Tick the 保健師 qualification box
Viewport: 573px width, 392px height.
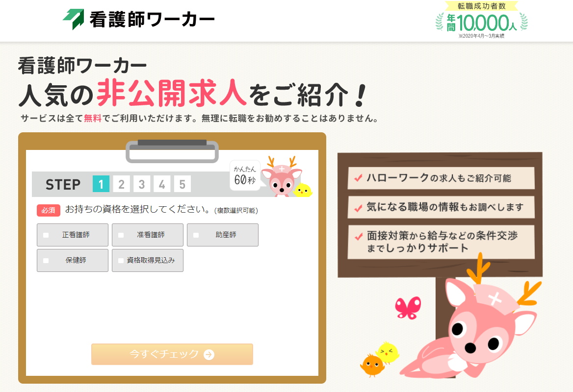tap(46, 261)
